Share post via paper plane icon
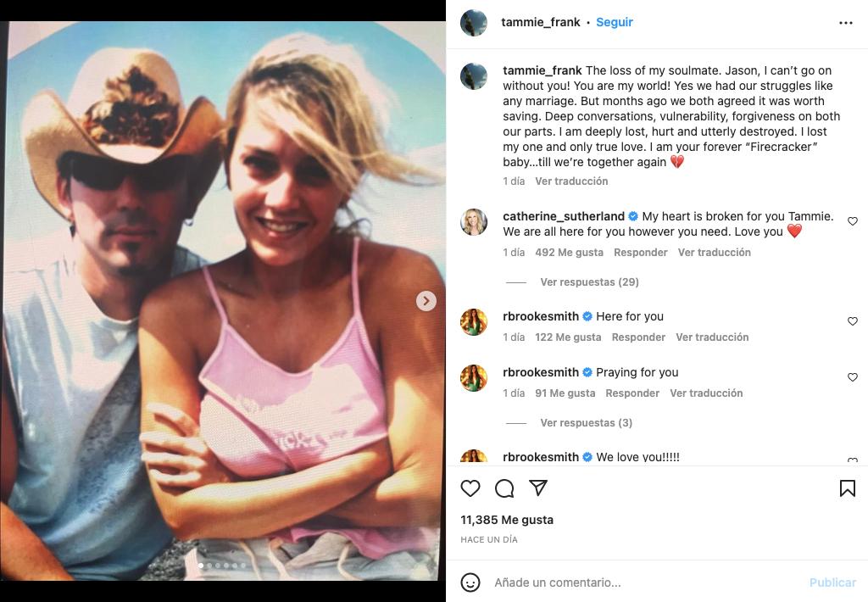Screen dimensions: 868x602 click(538, 488)
